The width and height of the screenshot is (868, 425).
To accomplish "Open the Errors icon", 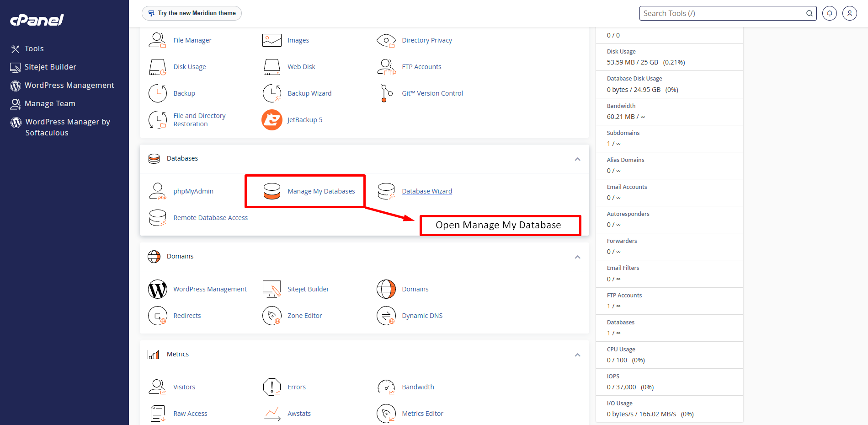I will tap(272, 387).
